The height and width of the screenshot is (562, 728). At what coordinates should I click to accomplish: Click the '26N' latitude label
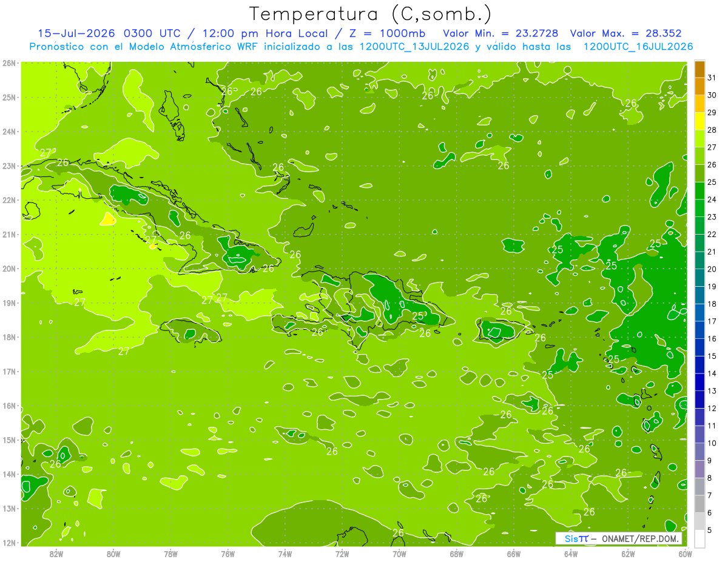[8, 62]
